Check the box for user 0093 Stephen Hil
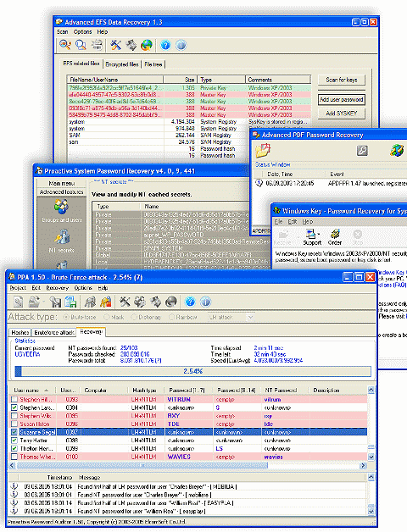The height and width of the screenshot is (532, 407). tap(14, 399)
